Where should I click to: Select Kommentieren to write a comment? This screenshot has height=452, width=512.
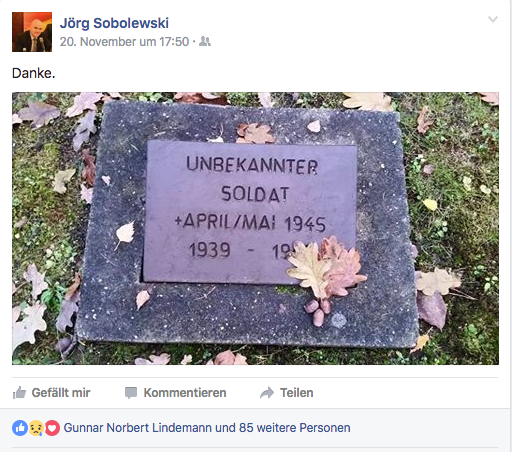(185, 393)
